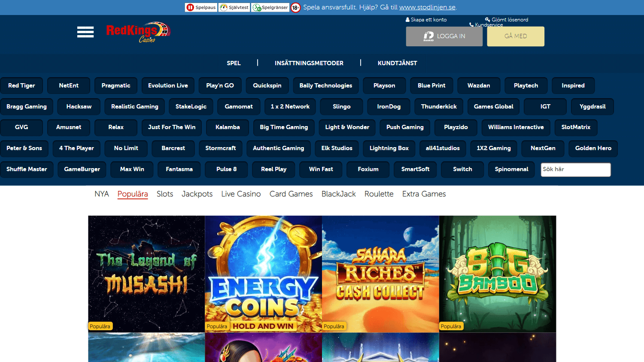Select Big Time Gaming provider
Viewport: 644px width, 362px height.
(284, 127)
